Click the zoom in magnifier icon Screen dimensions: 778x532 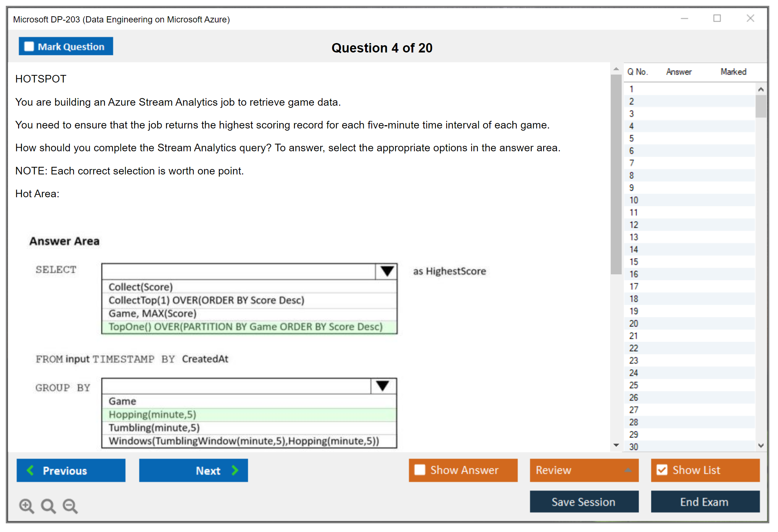[x=26, y=506]
